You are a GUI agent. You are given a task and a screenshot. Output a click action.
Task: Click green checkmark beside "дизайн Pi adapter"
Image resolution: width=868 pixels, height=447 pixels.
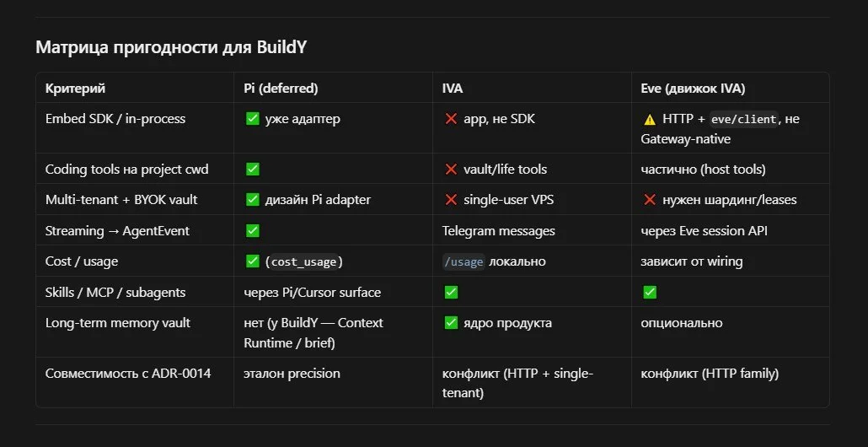coord(253,199)
